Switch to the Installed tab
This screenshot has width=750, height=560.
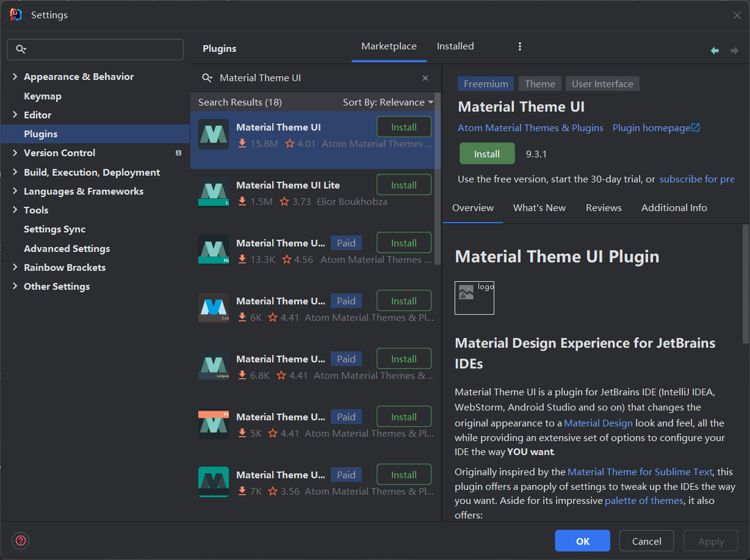[x=455, y=46]
